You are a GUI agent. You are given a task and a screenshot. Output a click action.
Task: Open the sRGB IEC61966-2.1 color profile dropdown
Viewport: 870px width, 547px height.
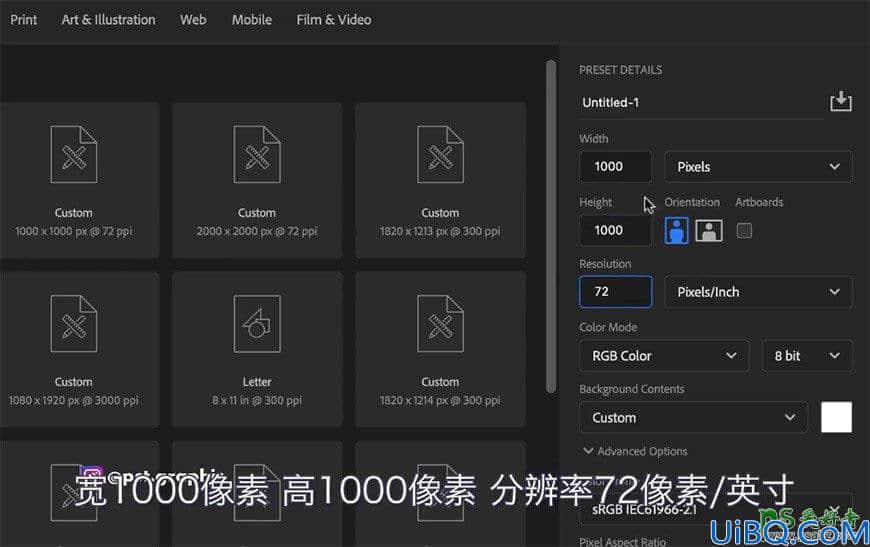[x=715, y=509]
